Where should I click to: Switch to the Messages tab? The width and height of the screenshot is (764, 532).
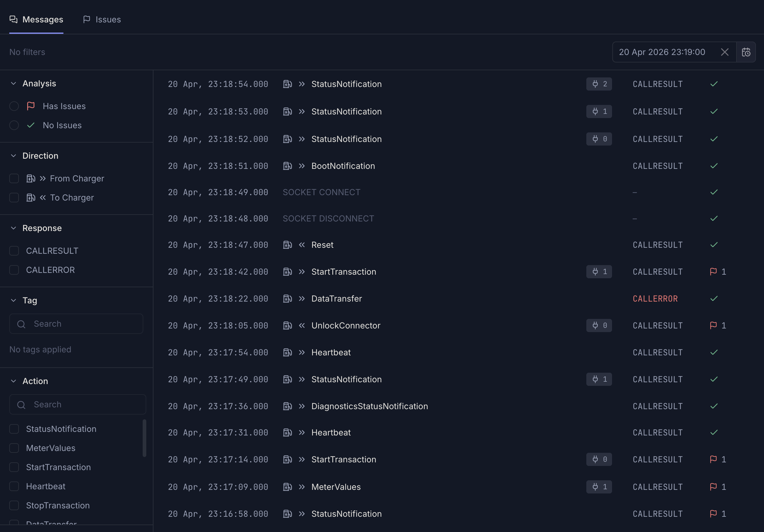tap(36, 20)
